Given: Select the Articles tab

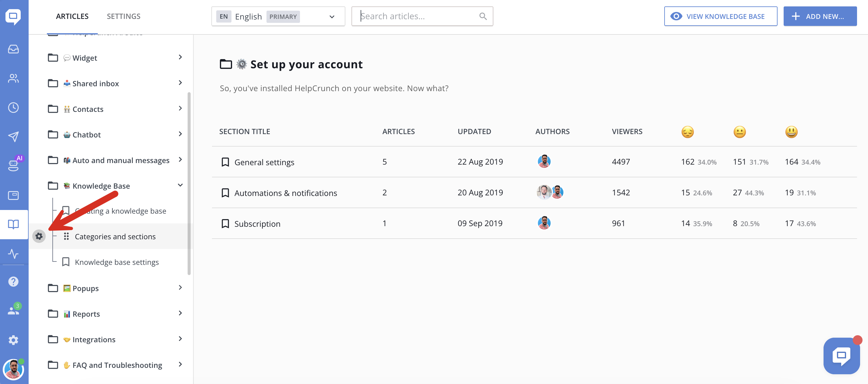Looking at the screenshot, I should [x=72, y=16].
